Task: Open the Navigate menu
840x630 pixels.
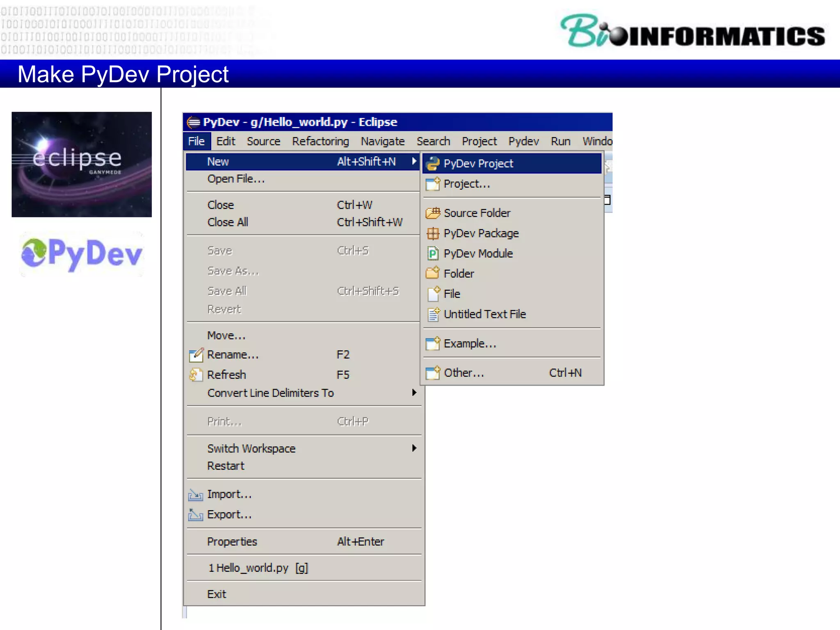Action: (383, 142)
